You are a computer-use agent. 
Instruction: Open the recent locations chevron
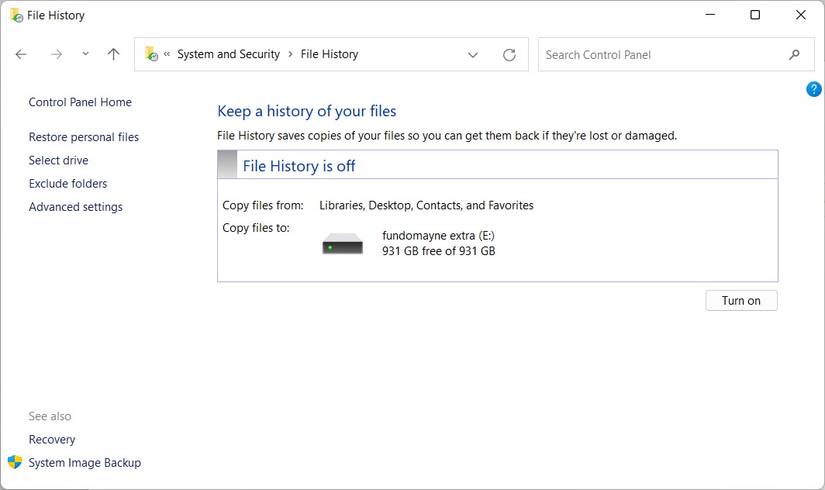[85, 54]
